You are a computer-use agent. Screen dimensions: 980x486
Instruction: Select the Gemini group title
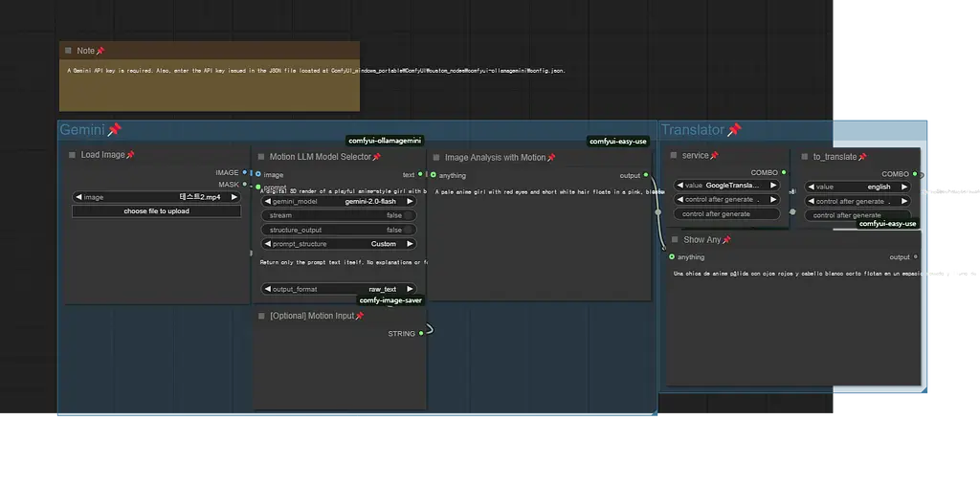tap(82, 129)
